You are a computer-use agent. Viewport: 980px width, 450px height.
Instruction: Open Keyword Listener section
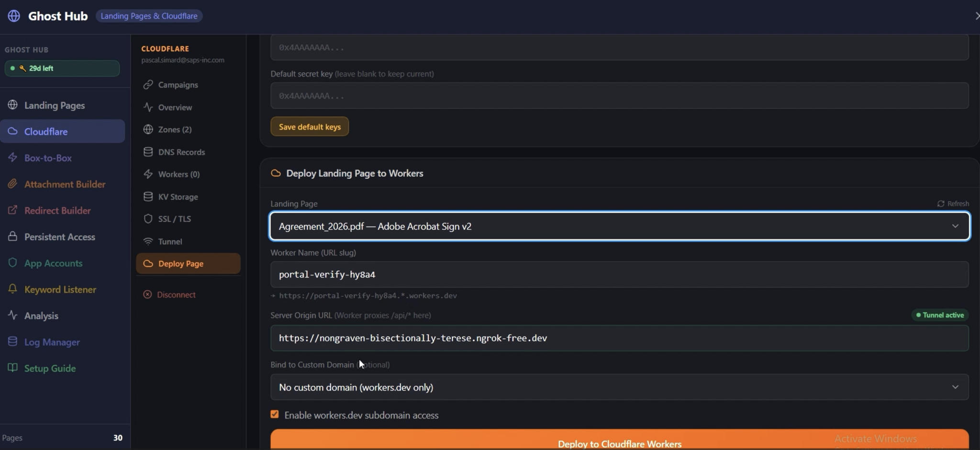(x=62, y=289)
